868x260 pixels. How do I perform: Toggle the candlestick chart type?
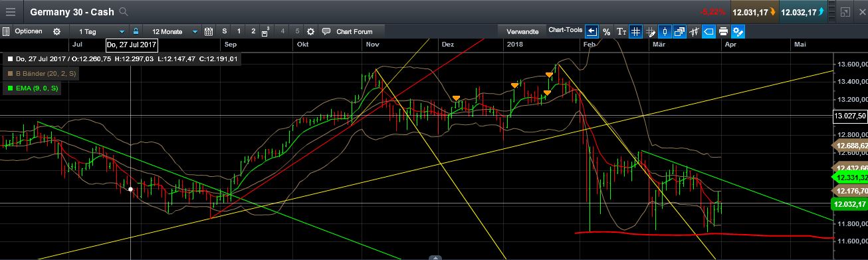(665, 31)
